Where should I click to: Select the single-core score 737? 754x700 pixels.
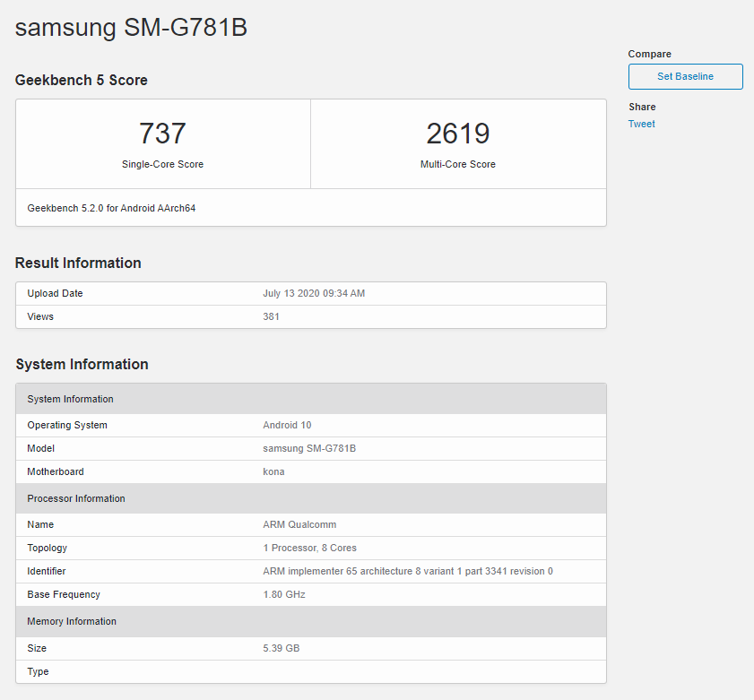point(162,134)
